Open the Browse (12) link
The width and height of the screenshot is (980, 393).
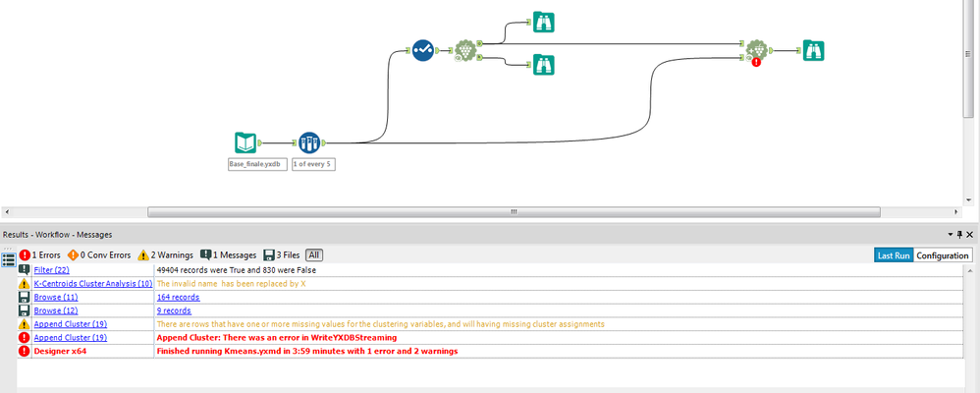[56, 310]
